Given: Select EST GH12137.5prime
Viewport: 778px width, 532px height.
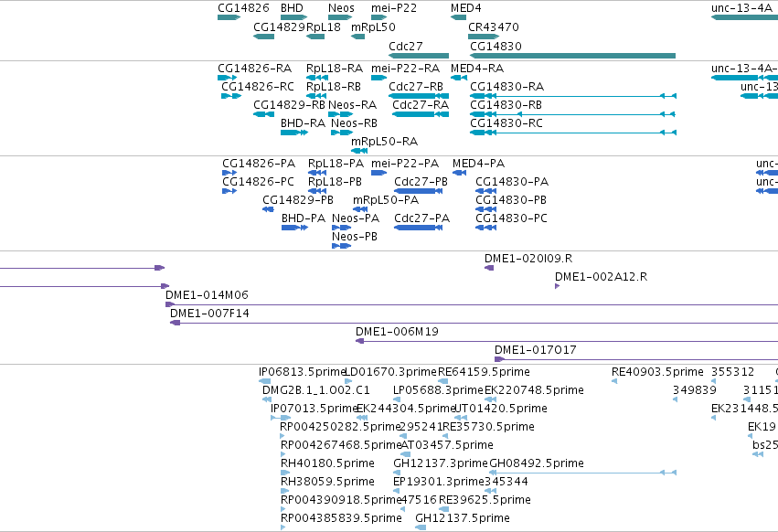Looking at the screenshot, I should pos(421,528).
